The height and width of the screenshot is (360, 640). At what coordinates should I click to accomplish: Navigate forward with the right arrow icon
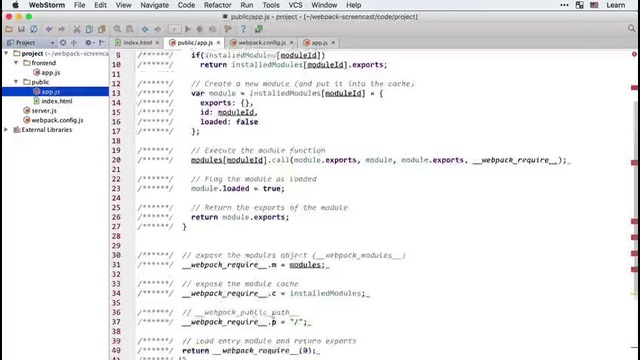(157, 29)
